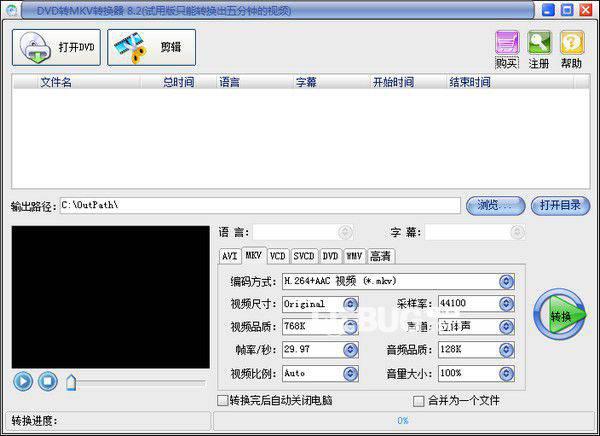This screenshot has width=600, height=436.
Task: Click the 转换进度 0% progress bar
Action: (x=403, y=421)
